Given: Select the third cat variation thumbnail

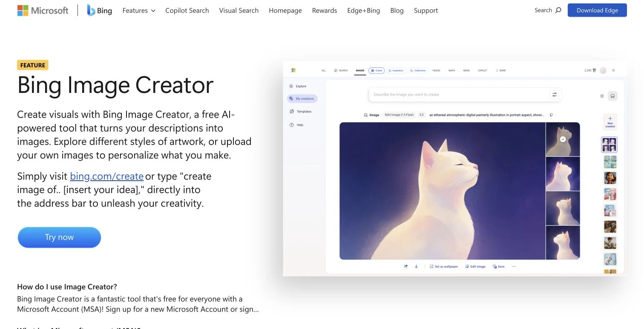Looking at the screenshot, I should point(563,208).
